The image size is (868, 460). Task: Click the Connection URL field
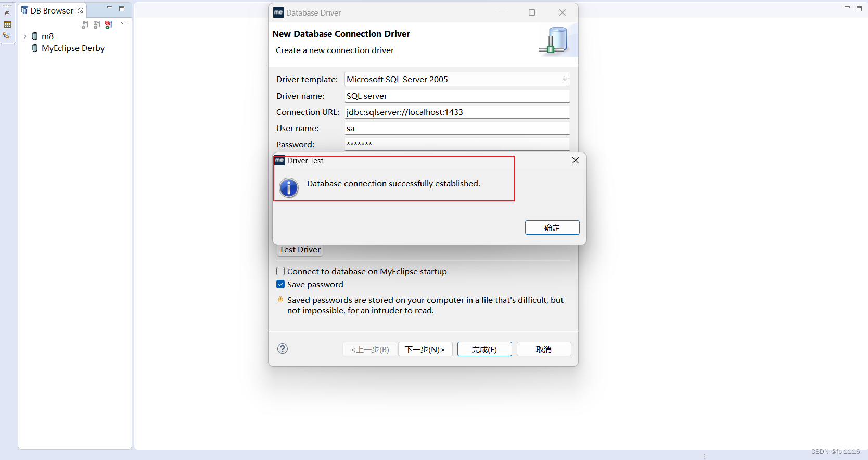tap(457, 112)
